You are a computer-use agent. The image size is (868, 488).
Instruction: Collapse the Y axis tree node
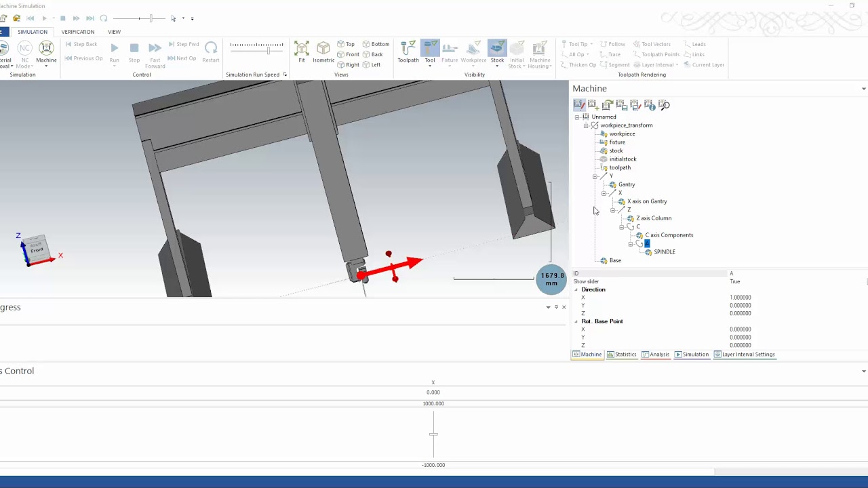coord(595,176)
